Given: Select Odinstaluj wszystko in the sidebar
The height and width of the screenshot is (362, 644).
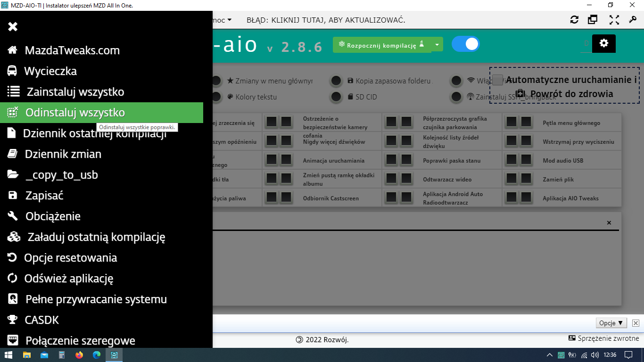Looking at the screenshot, I should 75,113.
